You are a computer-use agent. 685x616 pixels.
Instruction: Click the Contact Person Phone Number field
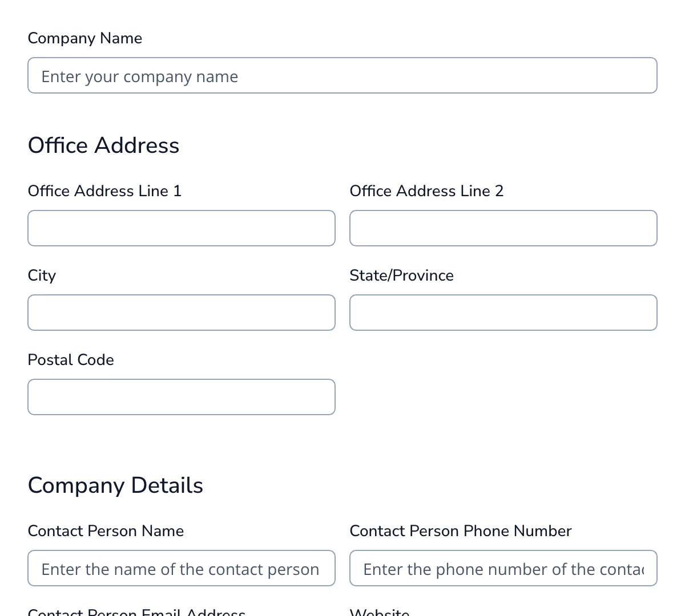503,568
